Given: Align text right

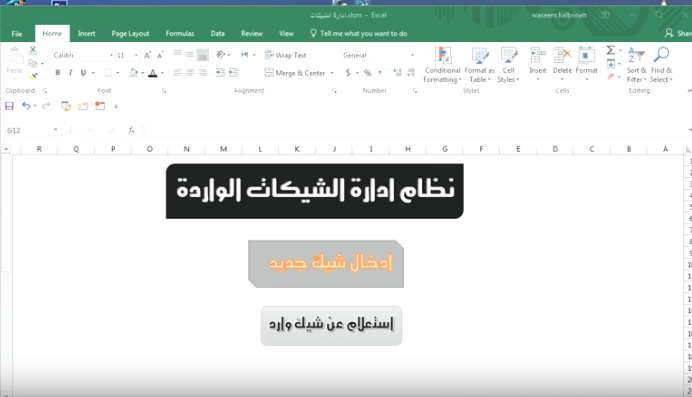Looking at the screenshot, I should coord(203,73).
